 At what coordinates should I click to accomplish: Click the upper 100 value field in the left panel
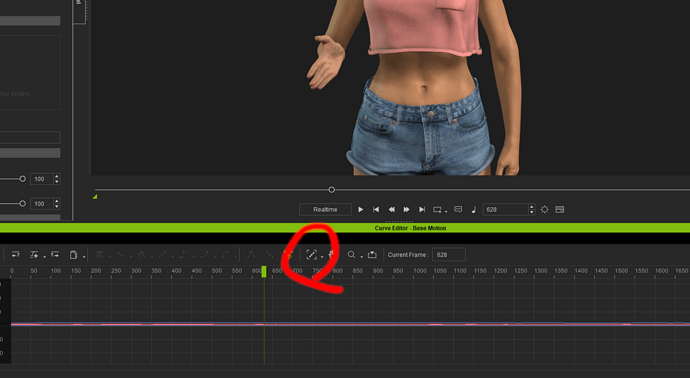click(x=42, y=179)
